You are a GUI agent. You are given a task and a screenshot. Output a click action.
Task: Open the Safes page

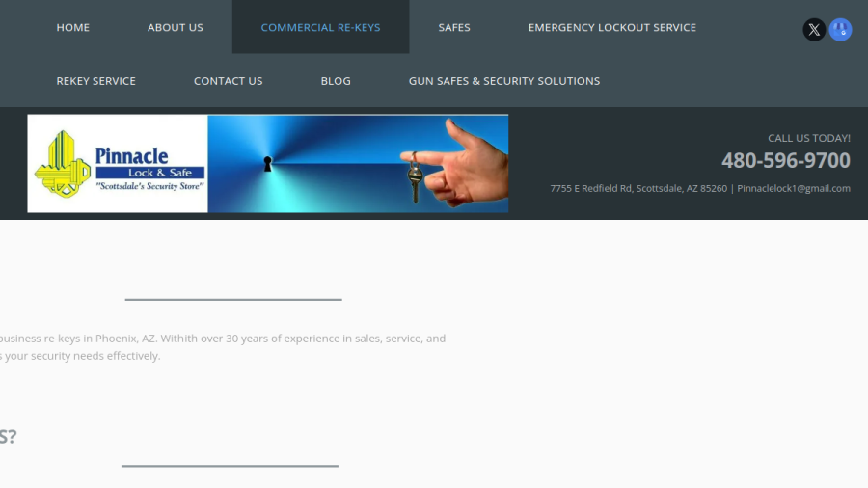454,27
